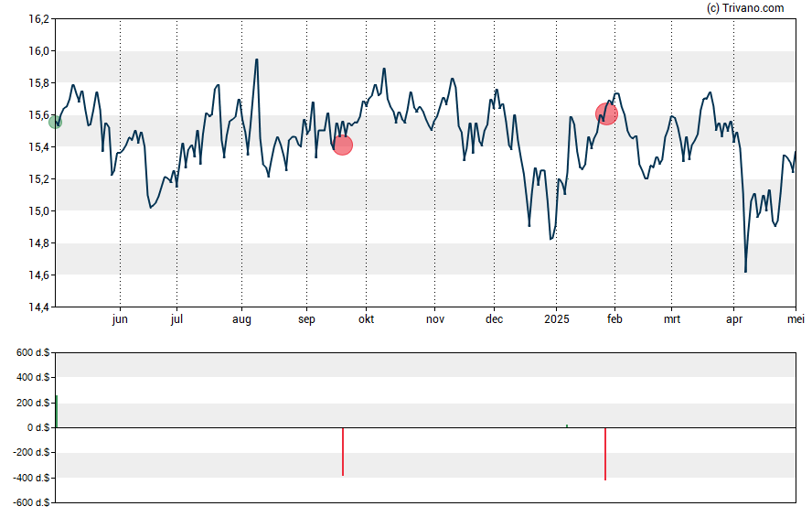
Task: Click the '200 d.$' volume axis label
Action: (33, 403)
